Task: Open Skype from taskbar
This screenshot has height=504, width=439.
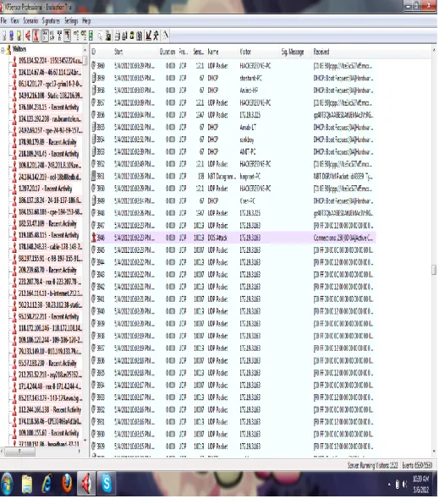Action: pos(107,484)
